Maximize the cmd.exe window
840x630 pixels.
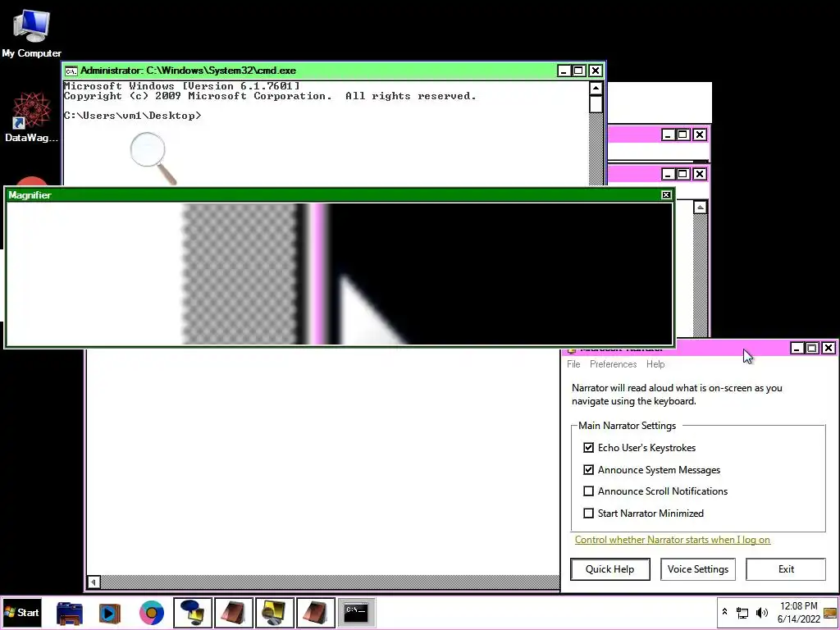579,71
